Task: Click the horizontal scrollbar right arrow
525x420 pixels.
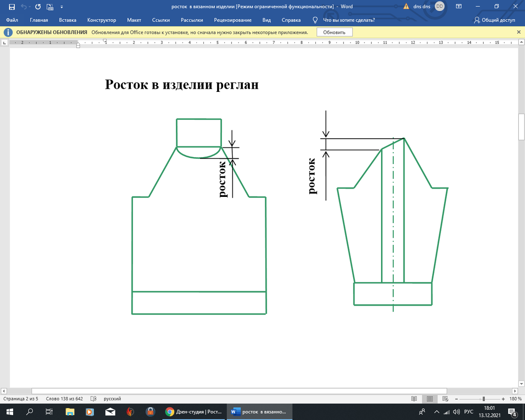Action: tap(514, 391)
